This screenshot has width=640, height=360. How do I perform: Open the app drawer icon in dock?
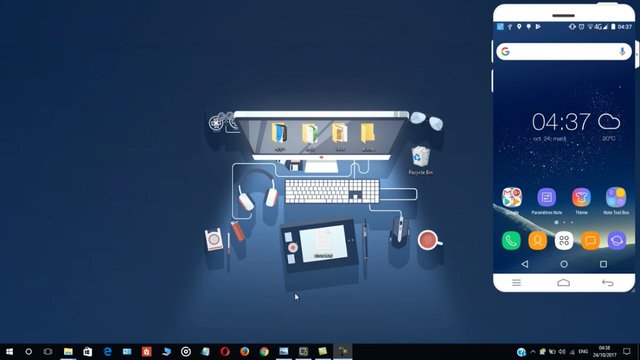tap(564, 241)
